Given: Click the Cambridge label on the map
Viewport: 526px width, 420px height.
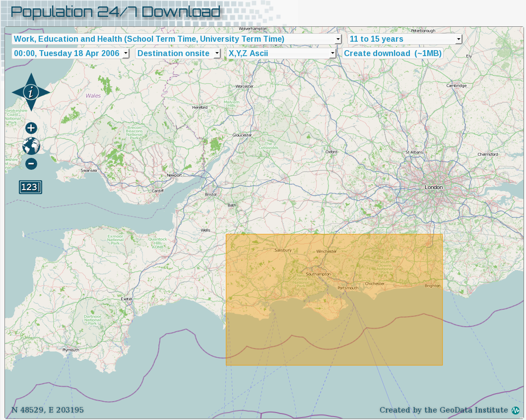Looking at the screenshot, I should [456, 85].
